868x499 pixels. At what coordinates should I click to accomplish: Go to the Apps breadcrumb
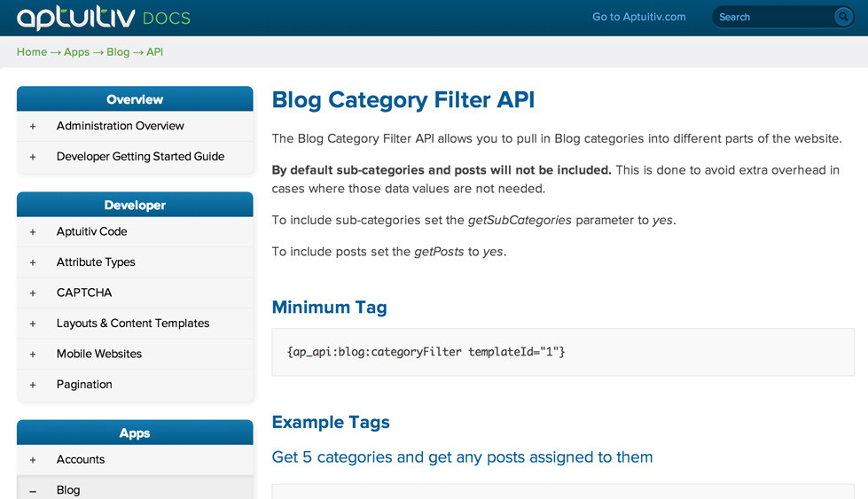[x=76, y=52]
